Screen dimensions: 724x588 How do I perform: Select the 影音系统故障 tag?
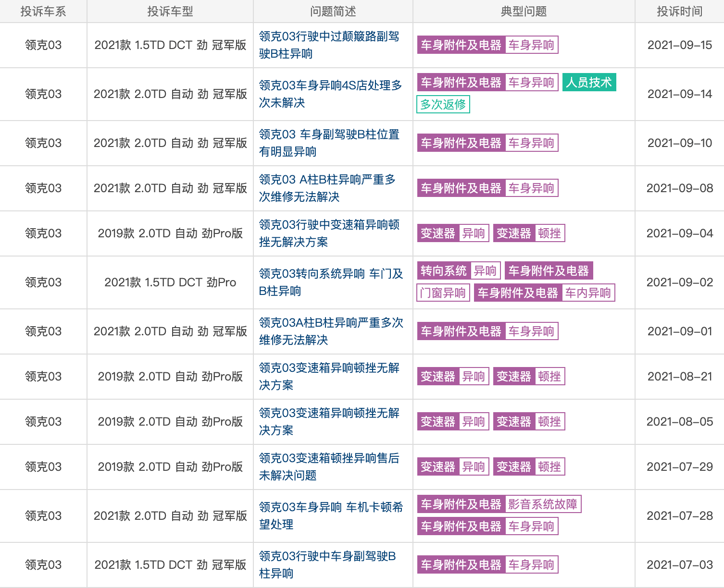tap(544, 504)
